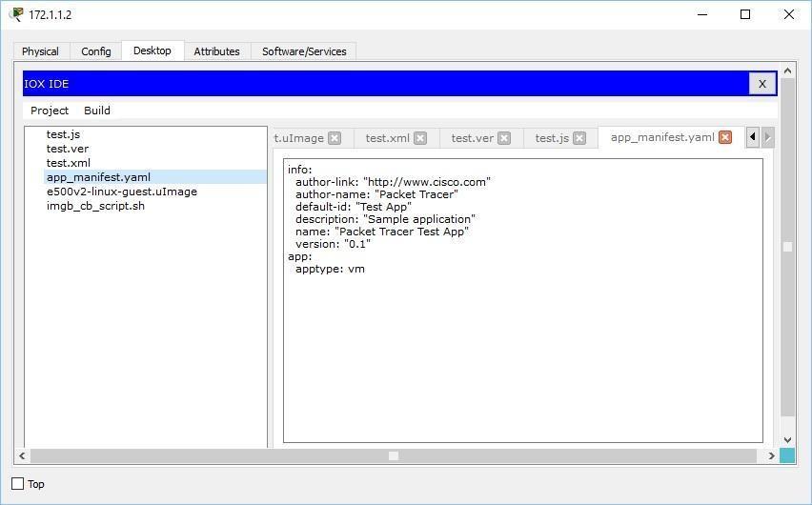The height and width of the screenshot is (505, 812).
Task: Select the Desktop tab
Action: 152,50
